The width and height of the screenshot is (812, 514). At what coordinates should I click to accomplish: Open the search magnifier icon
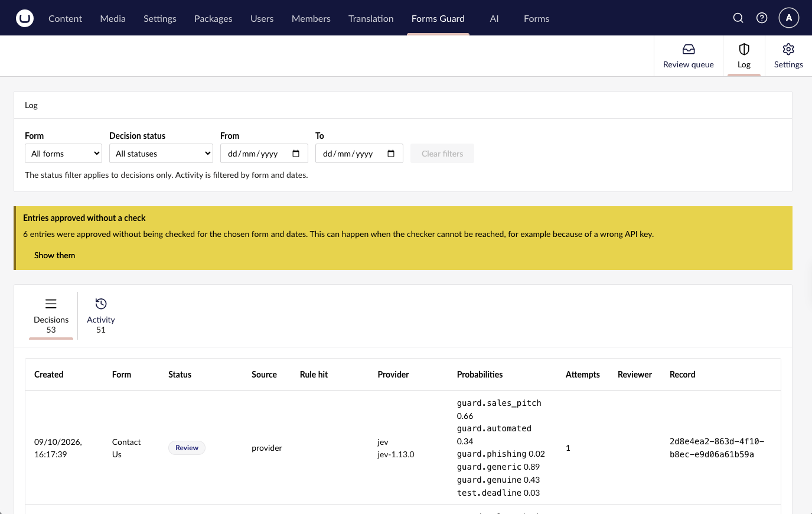click(738, 18)
